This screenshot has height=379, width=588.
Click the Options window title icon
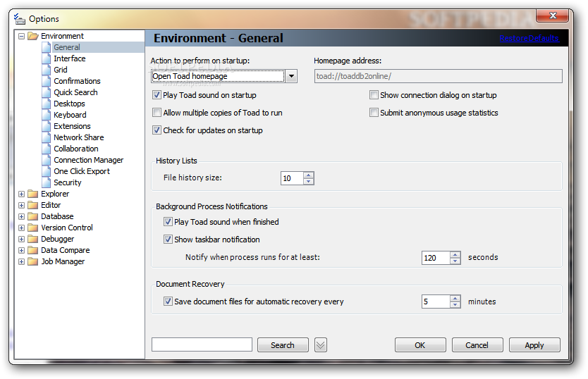click(x=19, y=19)
